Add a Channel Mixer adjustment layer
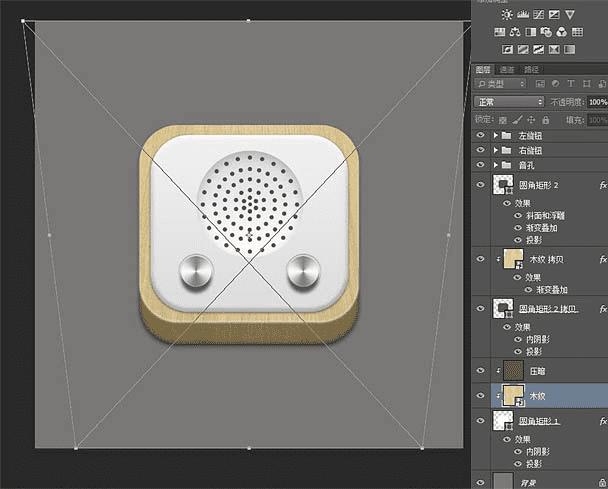608x489 pixels. click(x=561, y=32)
